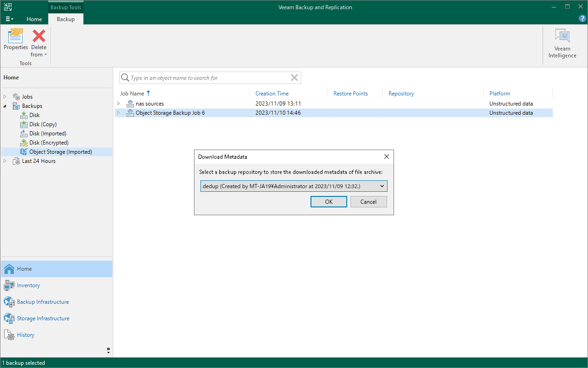This screenshot has height=368, width=588.
Task: Cancel the Download Metadata dialog
Action: pos(368,201)
